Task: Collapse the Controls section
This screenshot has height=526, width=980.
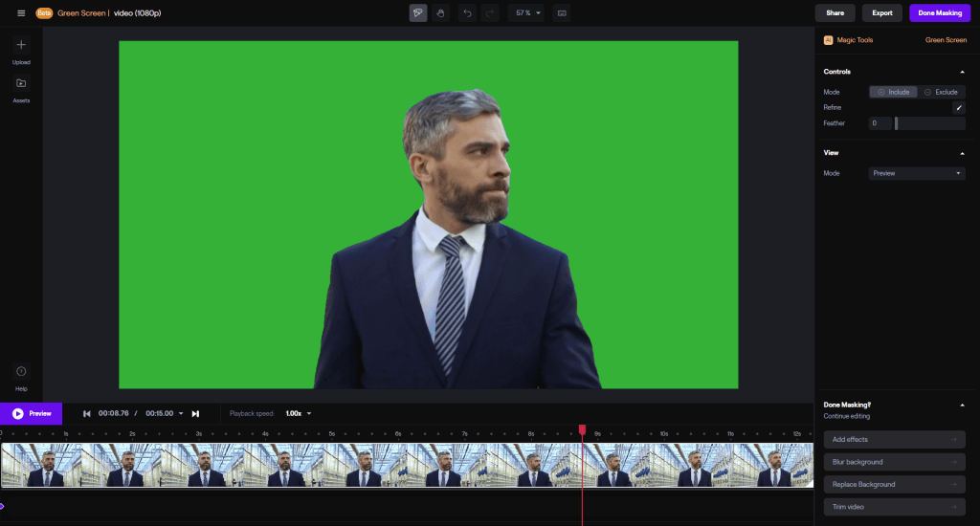Action: tap(962, 72)
